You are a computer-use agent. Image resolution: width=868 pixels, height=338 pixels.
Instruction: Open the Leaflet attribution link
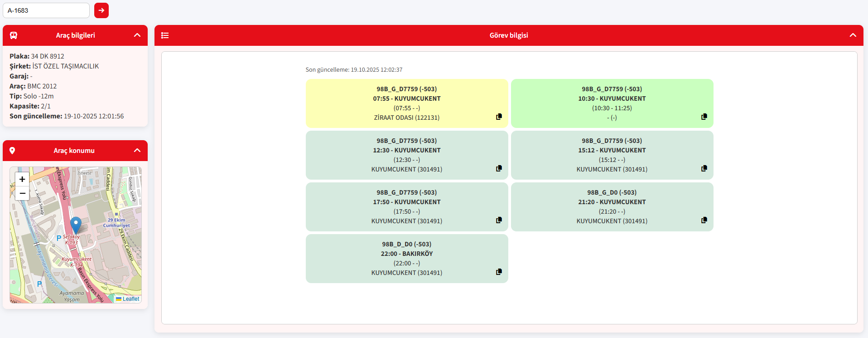click(130, 299)
